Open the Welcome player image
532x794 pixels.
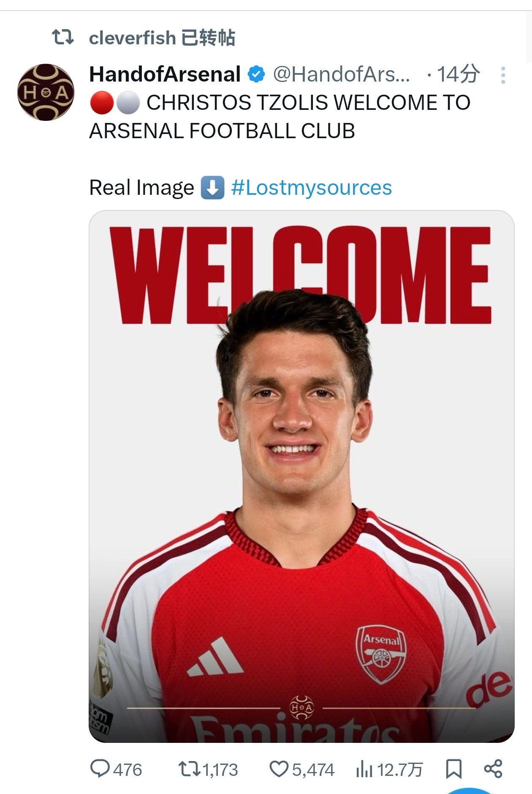(x=301, y=476)
